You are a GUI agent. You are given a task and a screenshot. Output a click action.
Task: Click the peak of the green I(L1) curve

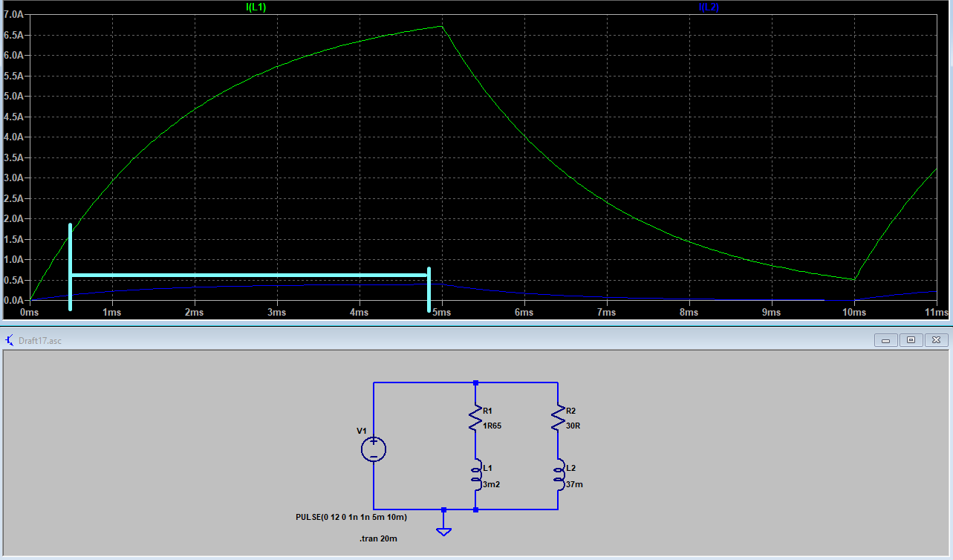pyautogui.click(x=442, y=27)
